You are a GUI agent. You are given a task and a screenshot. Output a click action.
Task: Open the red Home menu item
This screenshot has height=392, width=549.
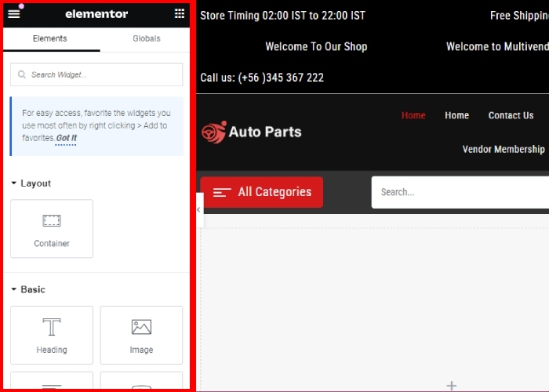[x=413, y=115]
